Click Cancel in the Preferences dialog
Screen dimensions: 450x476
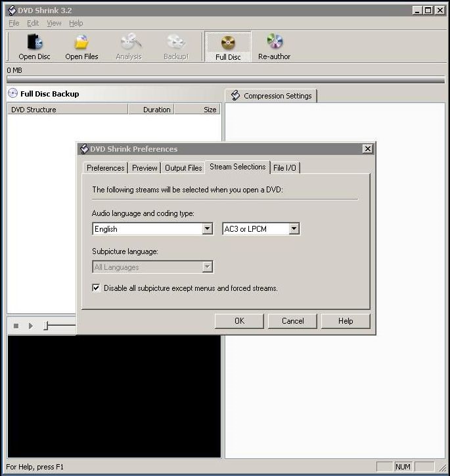pyautogui.click(x=292, y=321)
